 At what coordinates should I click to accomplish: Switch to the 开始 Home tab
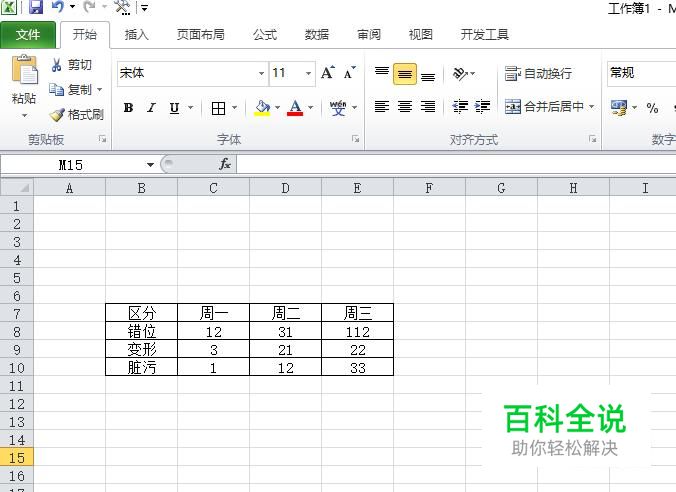84,34
